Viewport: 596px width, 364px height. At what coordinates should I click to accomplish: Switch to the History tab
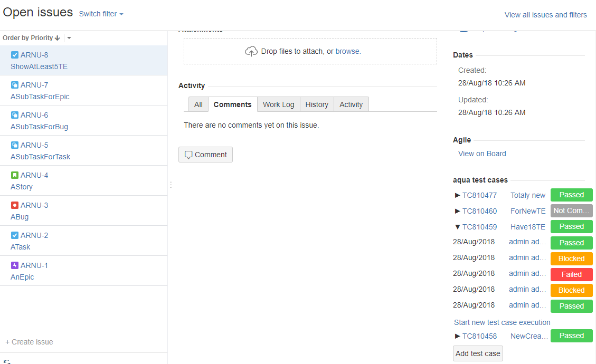(x=317, y=104)
